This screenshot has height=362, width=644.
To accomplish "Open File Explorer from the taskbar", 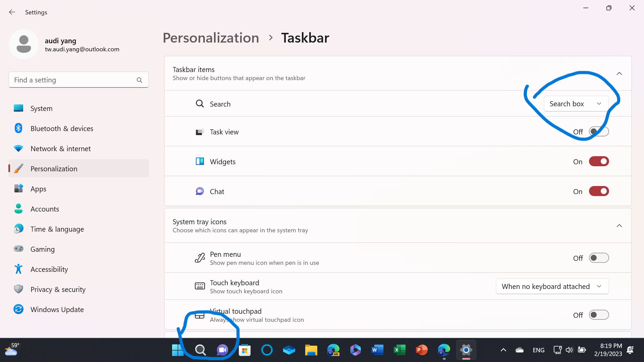I will 311,350.
